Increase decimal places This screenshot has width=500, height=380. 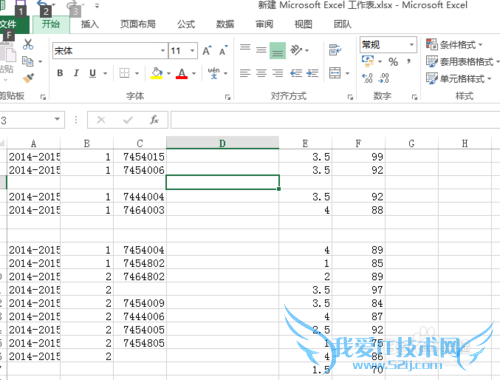[x=367, y=78]
